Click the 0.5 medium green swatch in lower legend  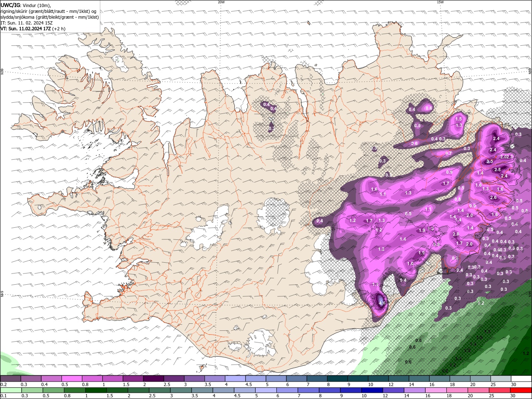point(53,390)
